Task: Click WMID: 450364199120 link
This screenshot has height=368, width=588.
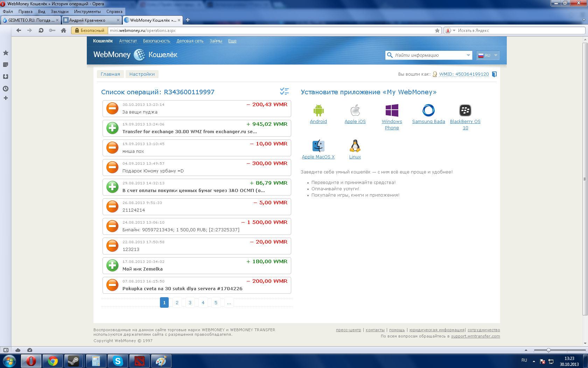Action: click(x=464, y=74)
